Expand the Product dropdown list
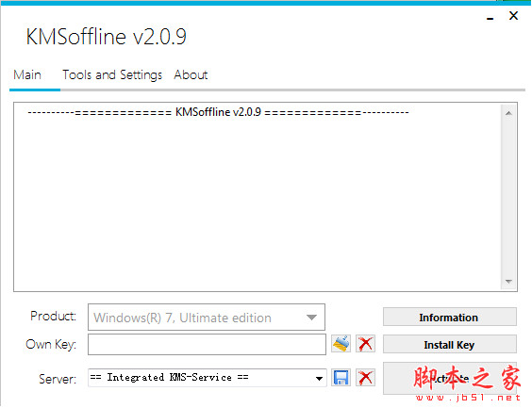The image size is (532, 408). (311, 318)
